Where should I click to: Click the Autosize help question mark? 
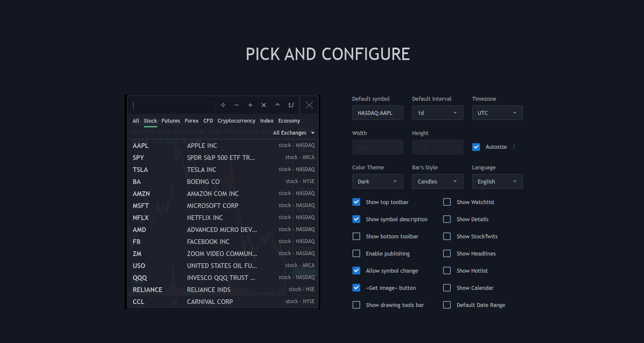point(513,147)
